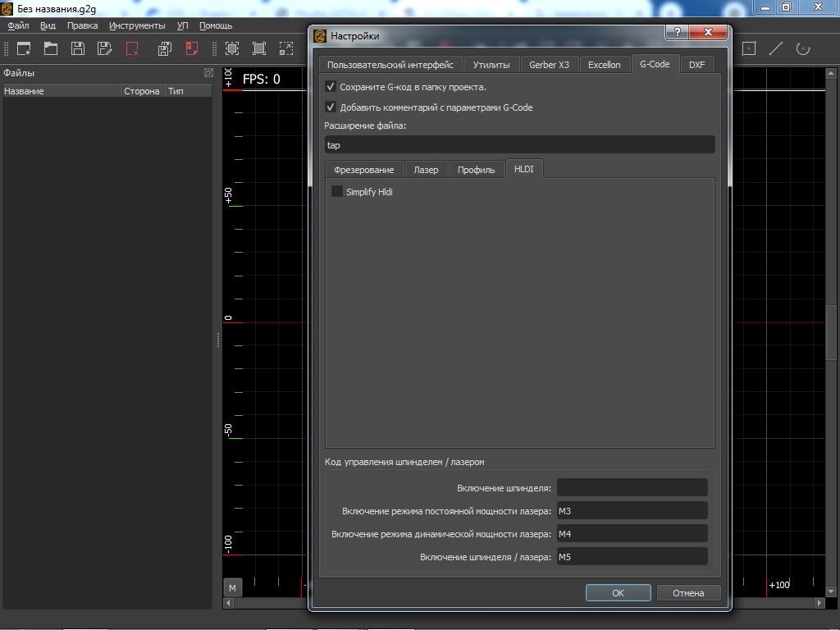
Task: Open the Вид menu
Action: tap(48, 25)
